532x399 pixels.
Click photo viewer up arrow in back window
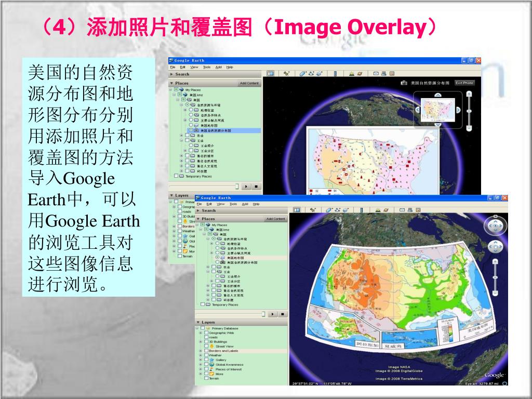click(x=438, y=95)
